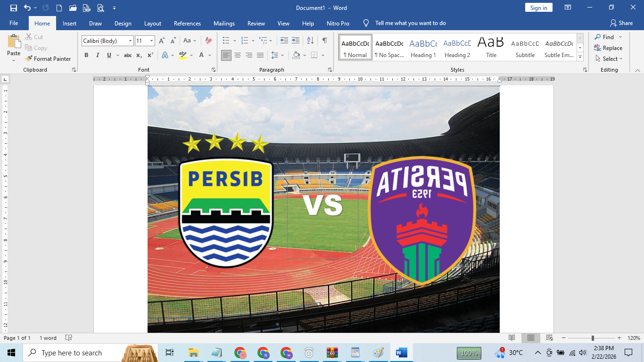This screenshot has height=362, width=644.
Task: Click the Show/Hide paragraph marks icon
Action: pos(324,41)
